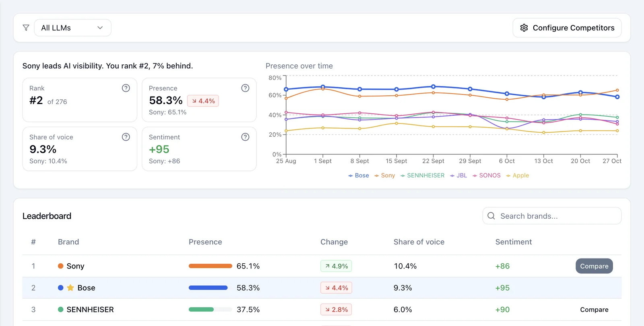Click the Sony brand name in leaderboard

(75, 266)
